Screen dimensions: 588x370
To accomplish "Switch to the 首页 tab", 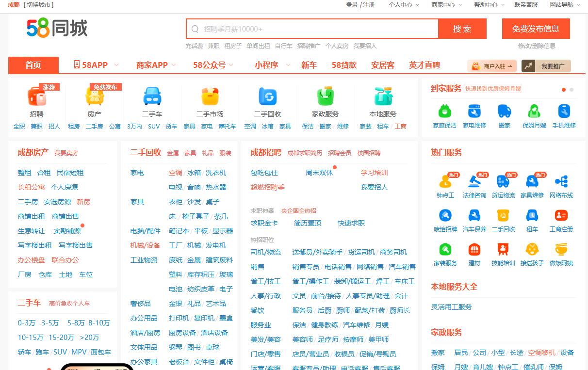I will pos(33,65).
